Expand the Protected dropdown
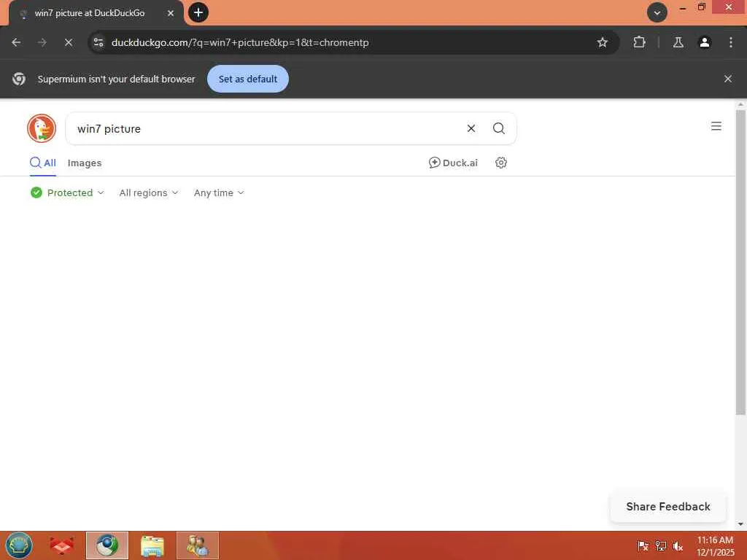 66,192
